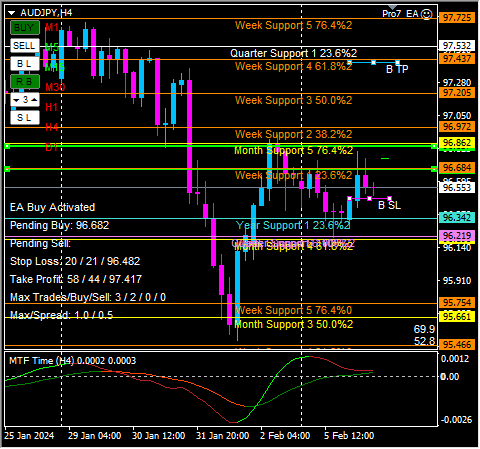
Task: Click the left handle of B TP line
Action: 349,63
